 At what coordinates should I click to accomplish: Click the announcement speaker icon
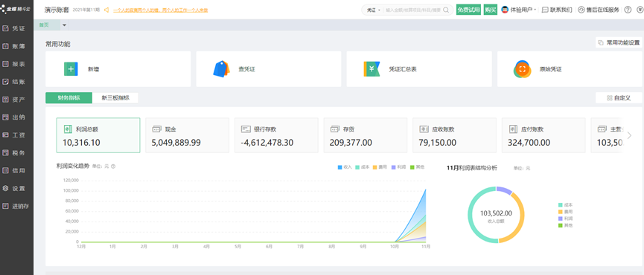[106, 10]
